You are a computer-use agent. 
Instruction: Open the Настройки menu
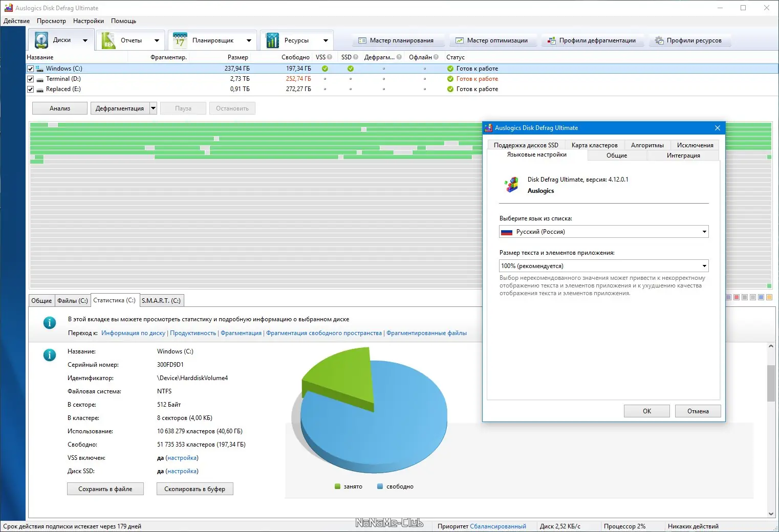(x=89, y=21)
